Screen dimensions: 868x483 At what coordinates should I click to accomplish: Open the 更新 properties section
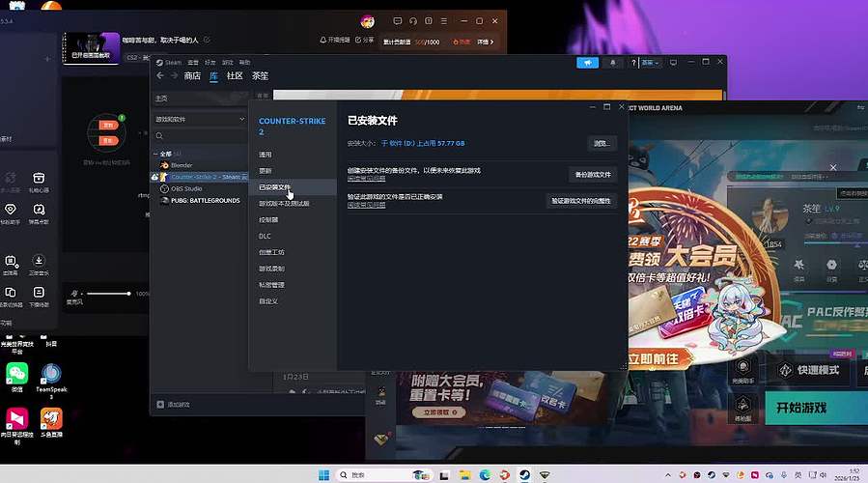[266, 171]
